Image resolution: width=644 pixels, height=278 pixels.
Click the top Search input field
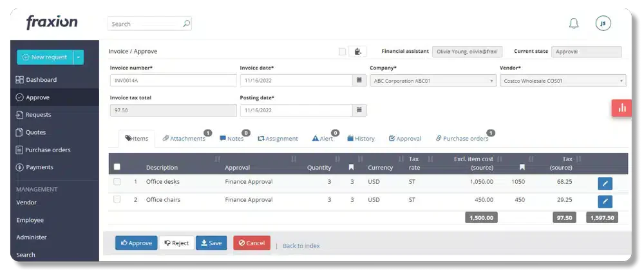coord(149,24)
